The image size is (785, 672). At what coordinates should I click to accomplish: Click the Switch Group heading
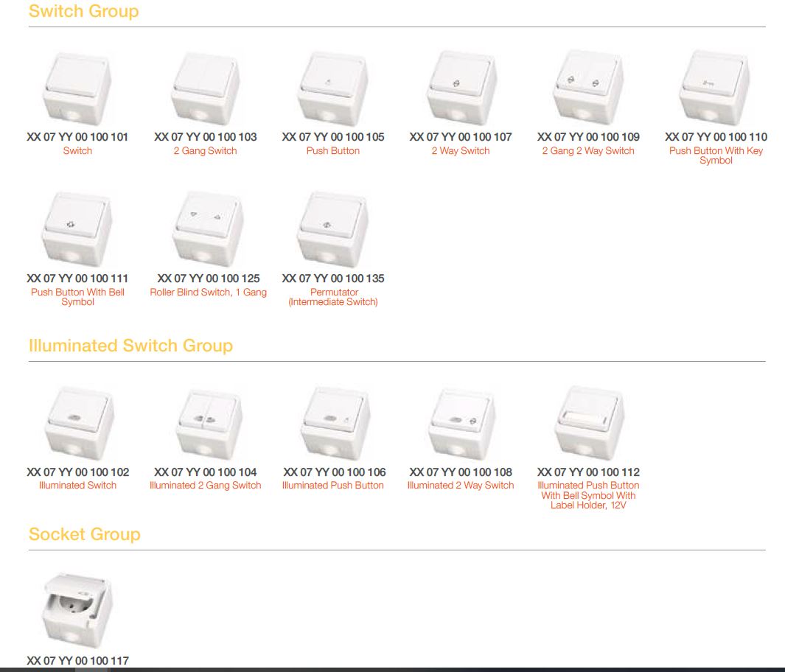pos(83,12)
